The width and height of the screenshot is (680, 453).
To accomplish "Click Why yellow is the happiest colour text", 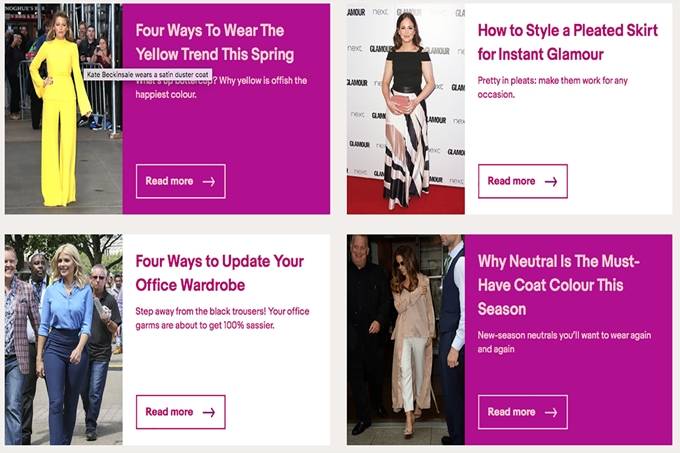I will 221,87.
